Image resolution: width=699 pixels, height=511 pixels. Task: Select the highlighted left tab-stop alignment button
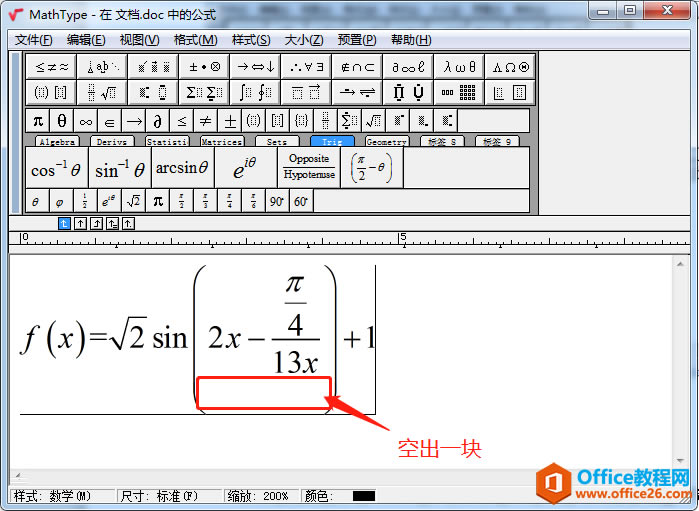pos(64,223)
